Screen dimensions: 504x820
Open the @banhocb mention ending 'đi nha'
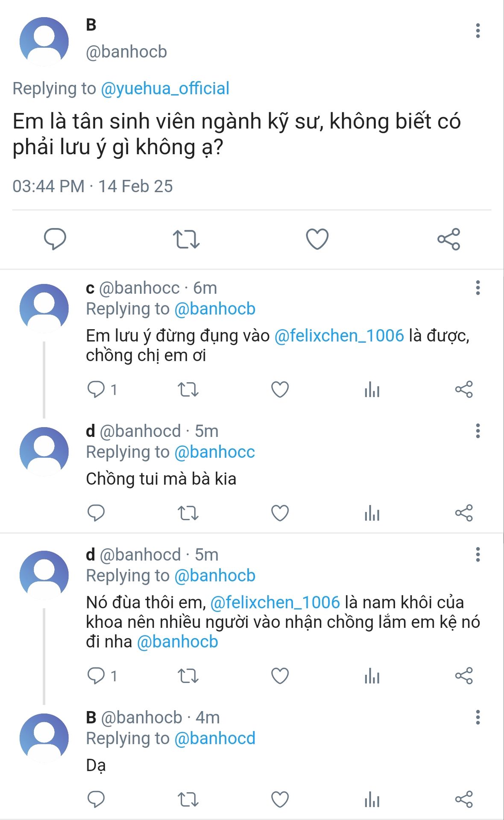(178, 642)
